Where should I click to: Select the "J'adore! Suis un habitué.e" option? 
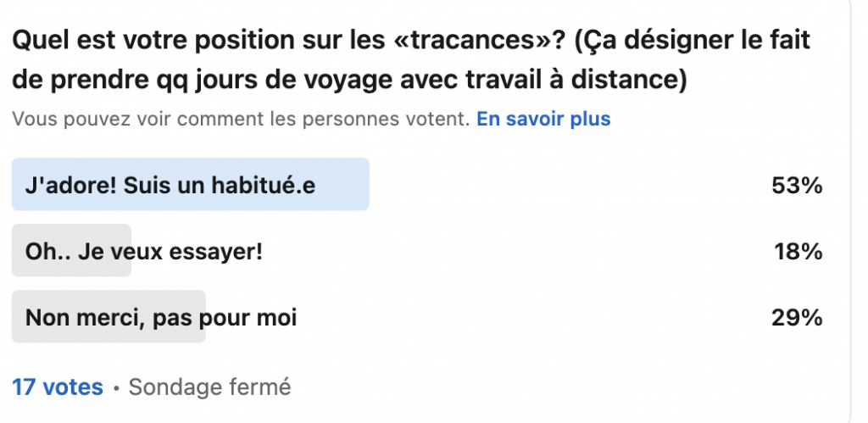[x=170, y=185]
